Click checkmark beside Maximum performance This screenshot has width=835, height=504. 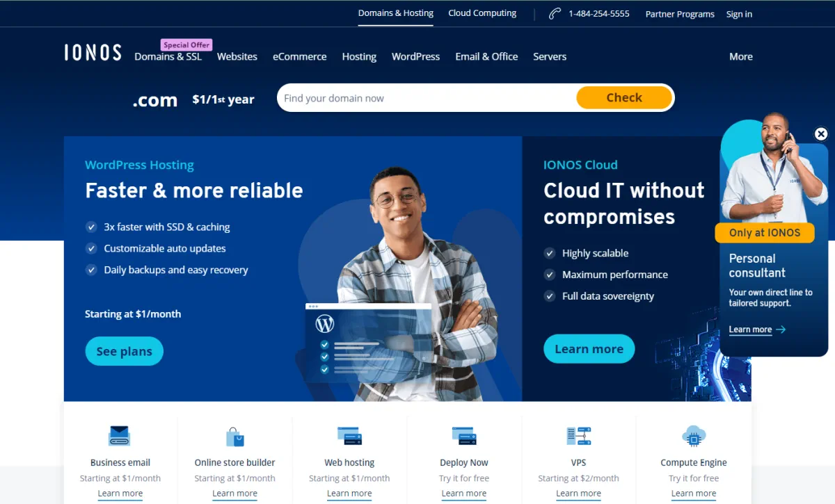pos(550,275)
